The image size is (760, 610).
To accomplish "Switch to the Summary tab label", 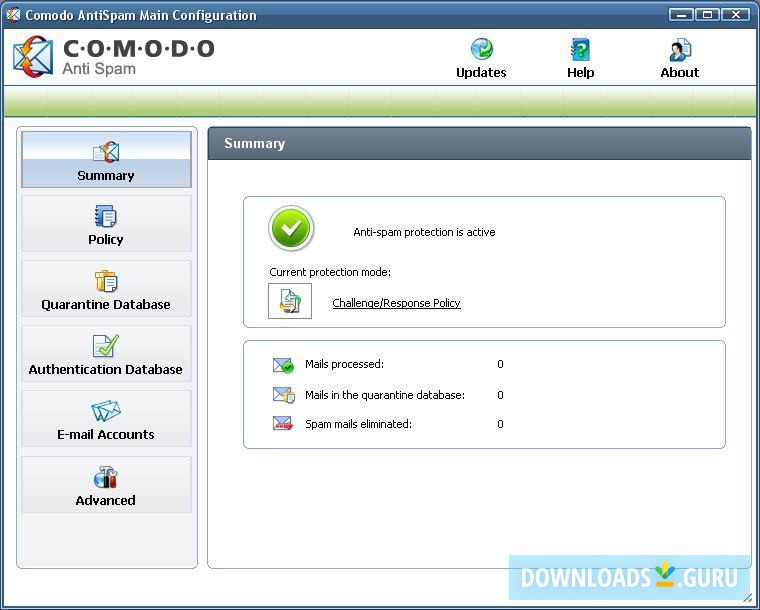I will pos(106,175).
